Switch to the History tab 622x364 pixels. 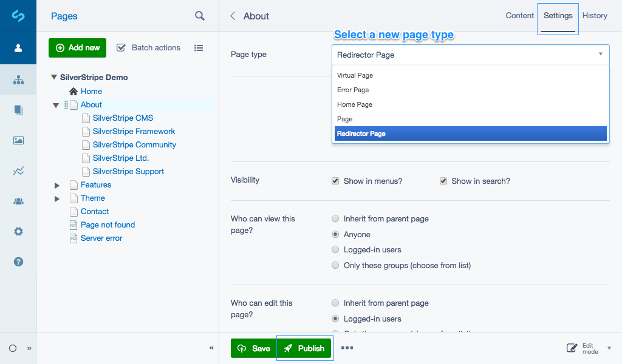point(595,16)
